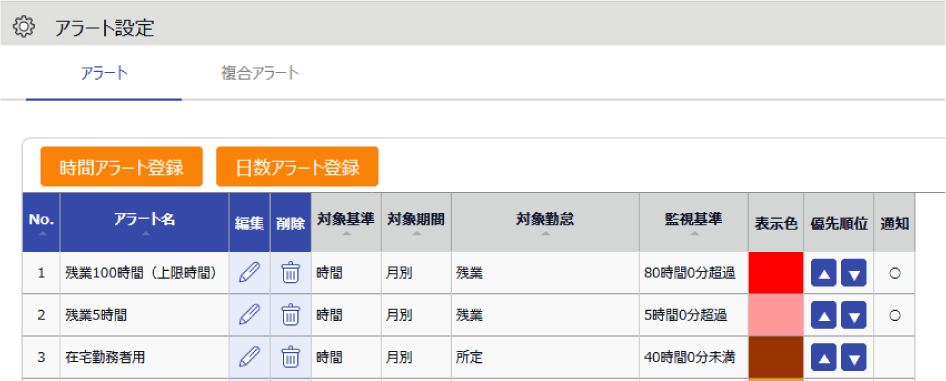The width and height of the screenshot is (946, 381).
Task: Click the 時間アラート登録 button
Action: point(121,167)
